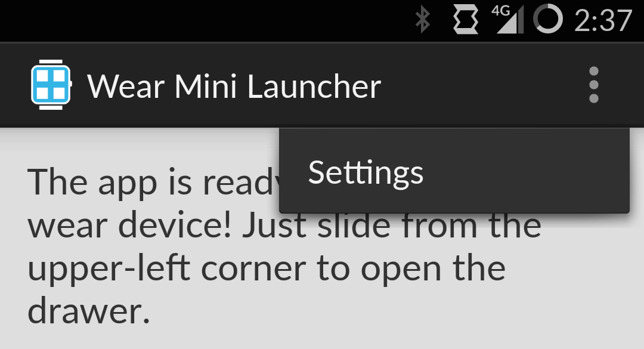Tap the Bluetooth status icon
Image resolution: width=644 pixels, height=349 pixels.
click(x=422, y=20)
